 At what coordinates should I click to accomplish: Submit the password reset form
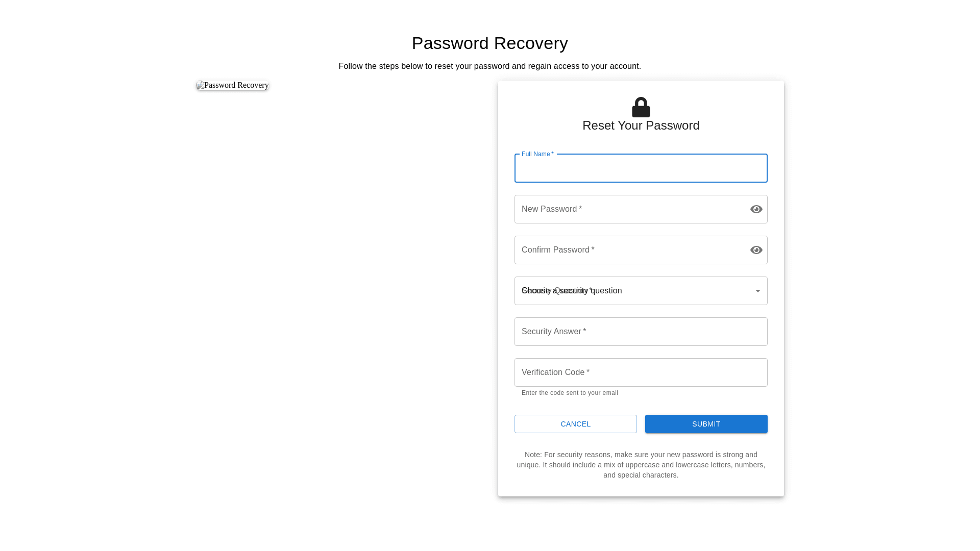(706, 424)
